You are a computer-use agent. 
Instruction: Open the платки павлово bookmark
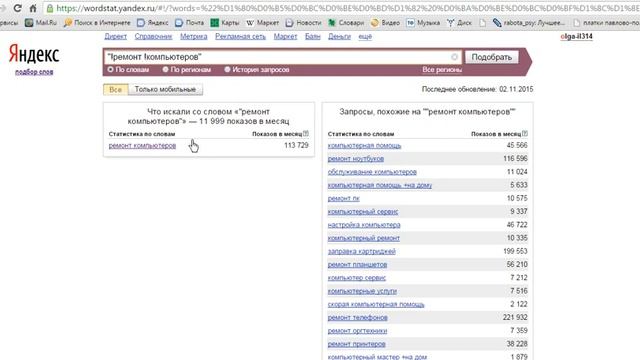click(606, 23)
